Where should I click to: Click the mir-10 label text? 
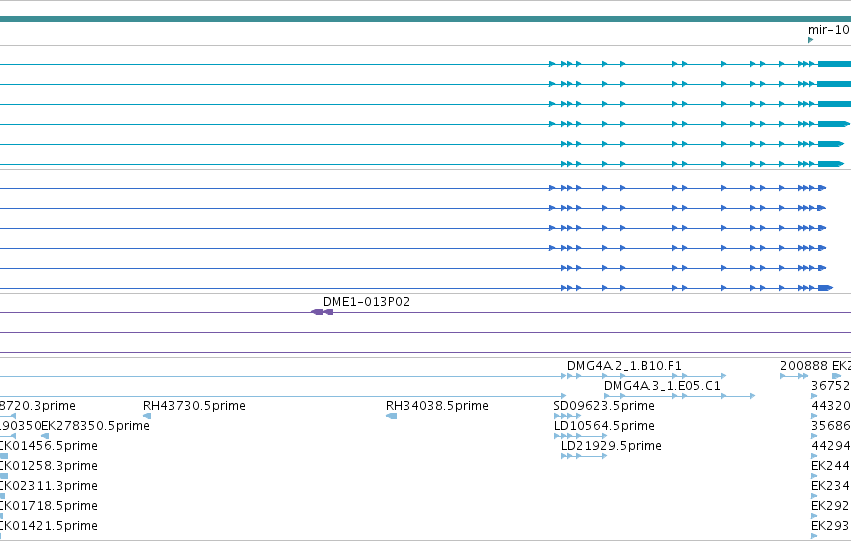tap(829, 30)
